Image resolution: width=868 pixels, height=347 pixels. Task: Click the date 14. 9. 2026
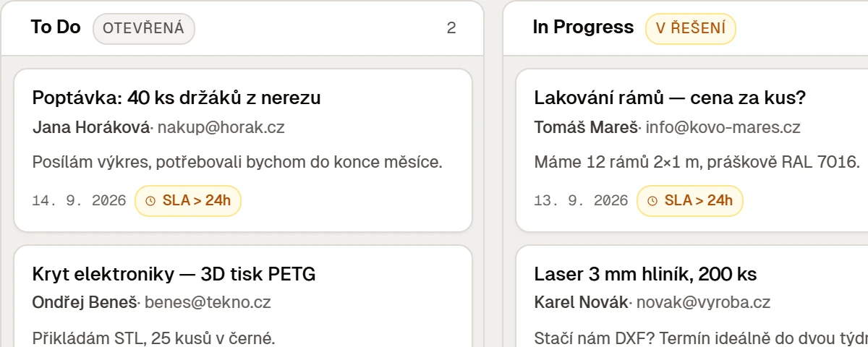click(x=80, y=201)
